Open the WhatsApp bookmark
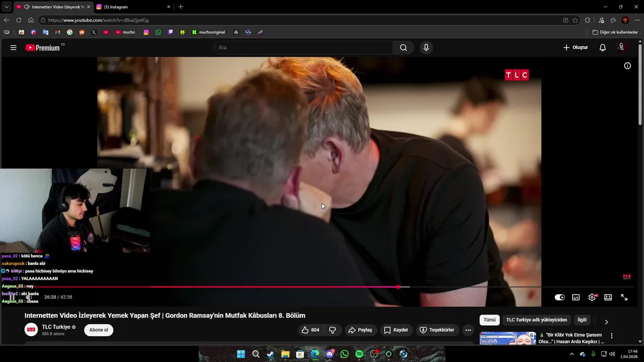644x362 pixels. click(x=158, y=32)
